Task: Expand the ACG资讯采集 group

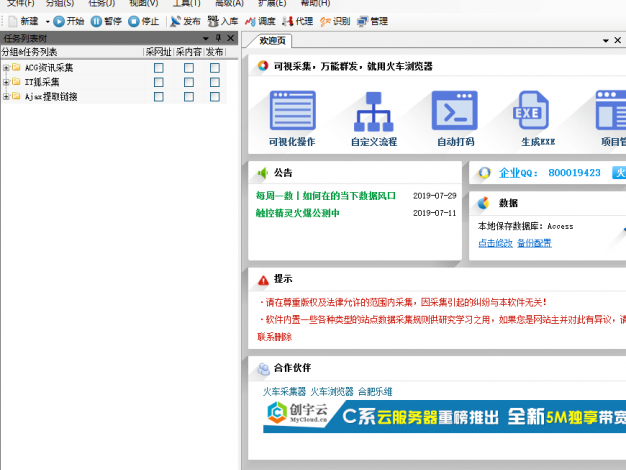Action: tap(6, 68)
